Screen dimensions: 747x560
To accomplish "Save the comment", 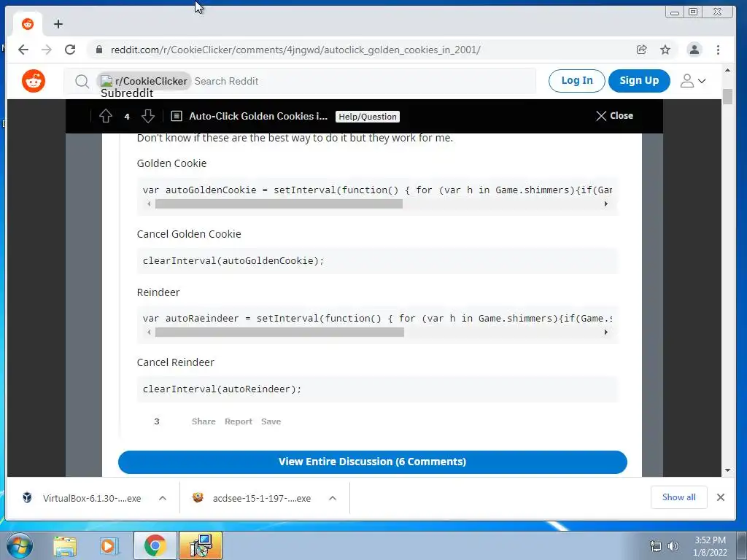I will (271, 421).
